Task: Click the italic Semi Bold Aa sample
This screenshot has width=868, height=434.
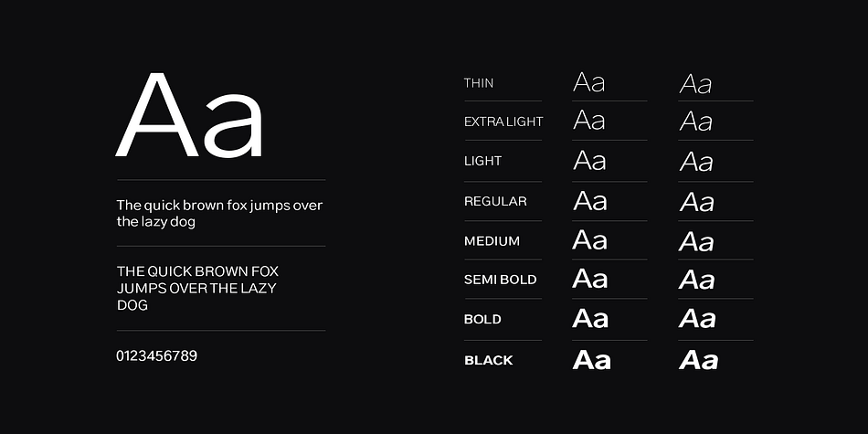Action: point(697,280)
